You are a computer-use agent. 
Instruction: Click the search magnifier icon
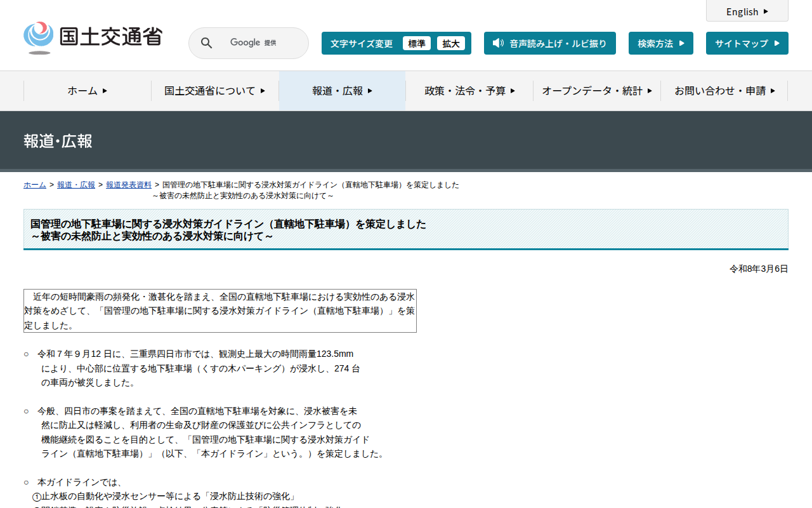(206, 43)
